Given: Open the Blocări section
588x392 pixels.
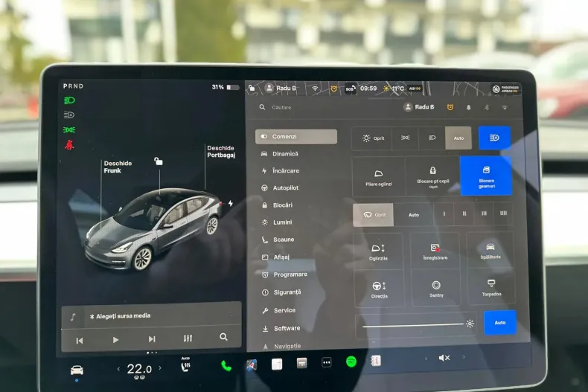Looking at the screenshot, I should click(277, 205).
